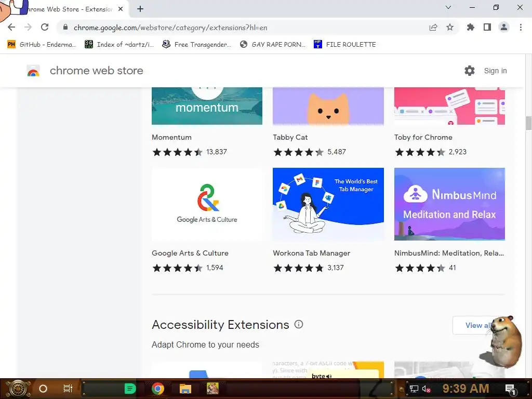The height and width of the screenshot is (399, 532).
Task: Open the green notes app in taskbar
Action: (130, 389)
